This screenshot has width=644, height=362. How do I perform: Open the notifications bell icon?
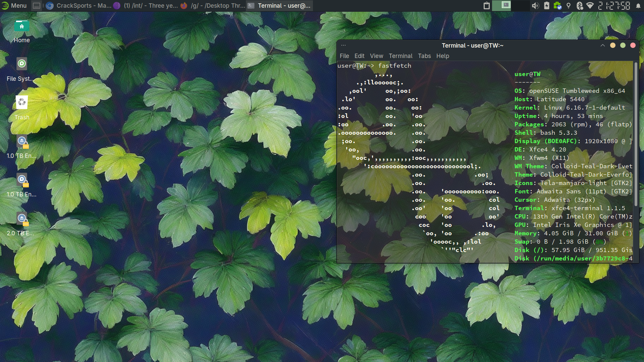pos(638,6)
